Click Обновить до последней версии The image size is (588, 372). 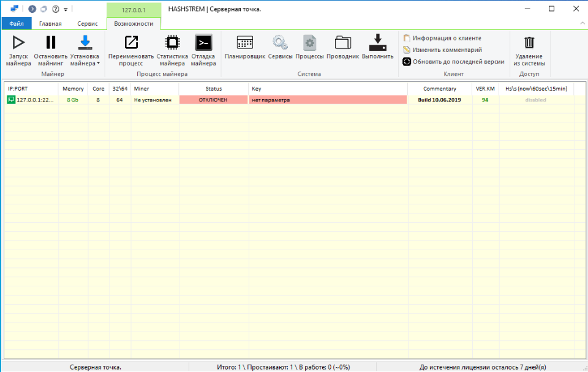[x=454, y=61]
